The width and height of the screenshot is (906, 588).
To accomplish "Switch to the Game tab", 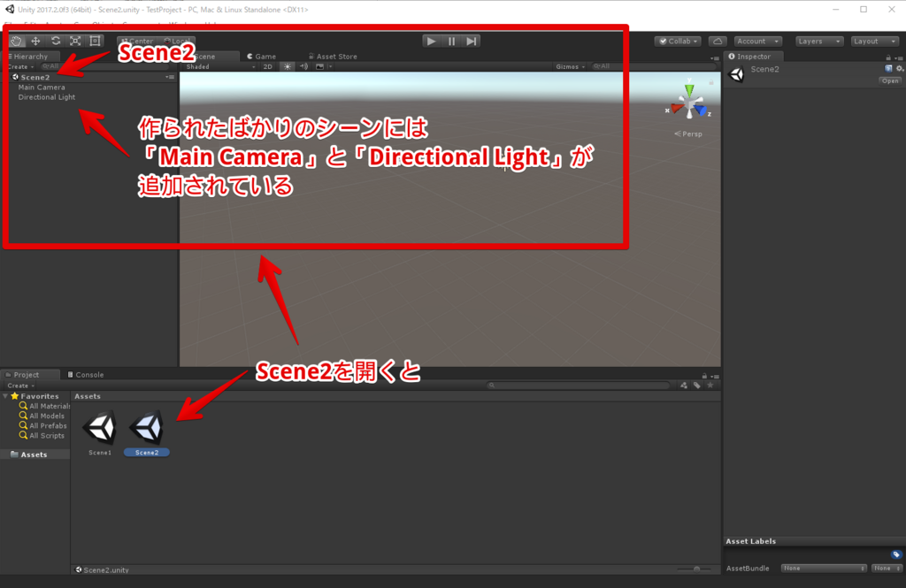I will pos(262,56).
